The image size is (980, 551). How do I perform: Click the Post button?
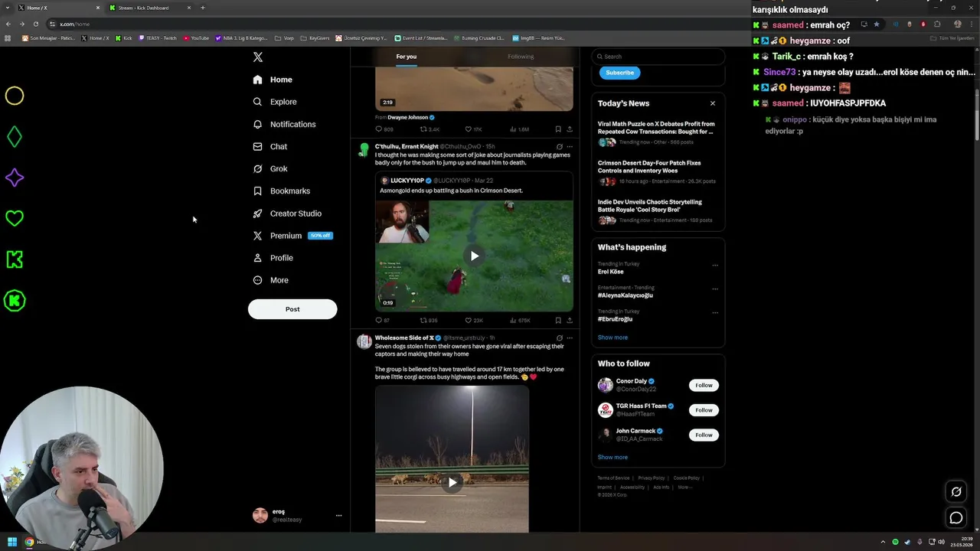click(x=292, y=309)
